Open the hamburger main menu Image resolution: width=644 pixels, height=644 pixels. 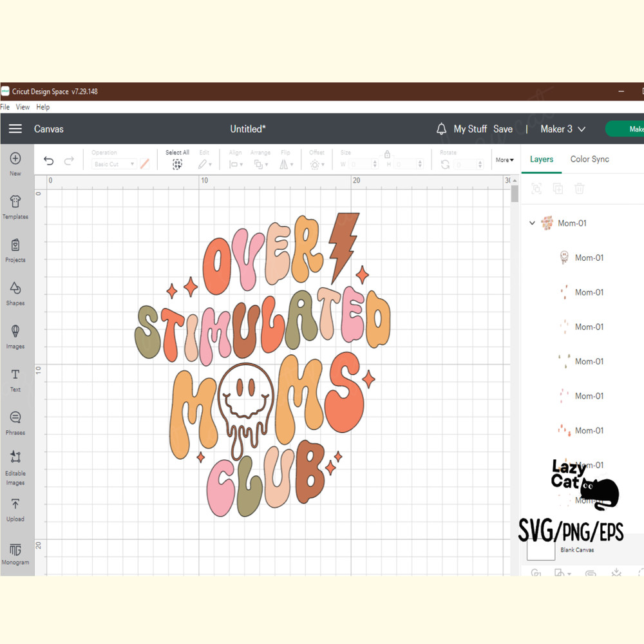point(15,129)
